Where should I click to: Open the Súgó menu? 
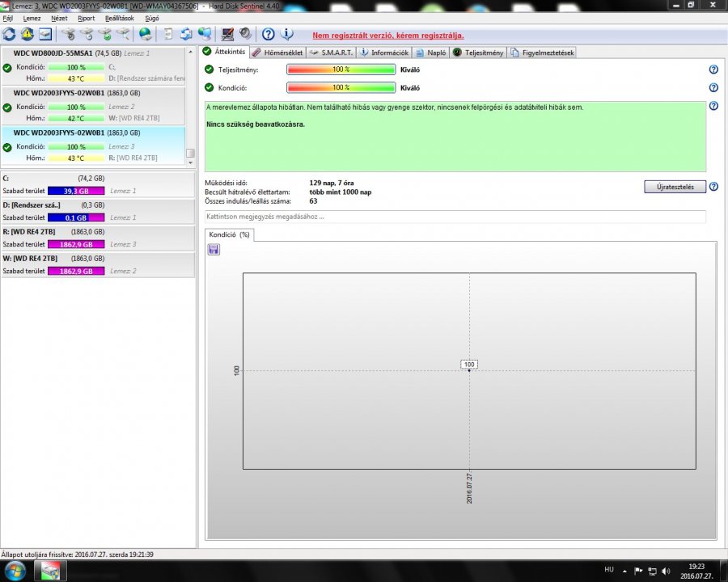point(152,18)
